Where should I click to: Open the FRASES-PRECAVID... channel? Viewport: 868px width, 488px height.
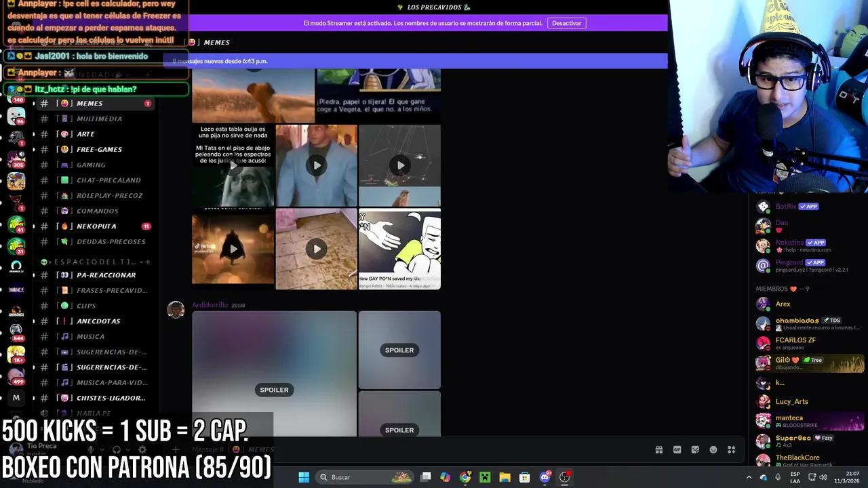95,290
